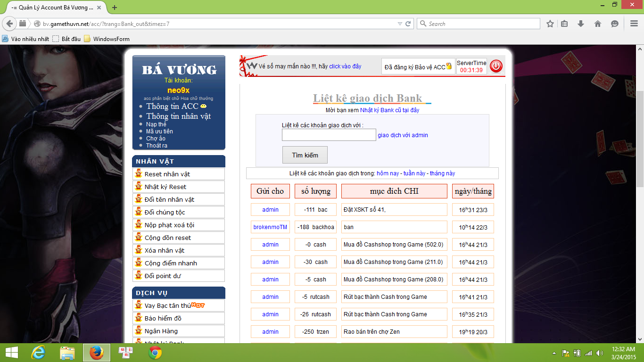This screenshot has height=362, width=644.
Task: Filter transactions by tuần này
Action: [414, 173]
